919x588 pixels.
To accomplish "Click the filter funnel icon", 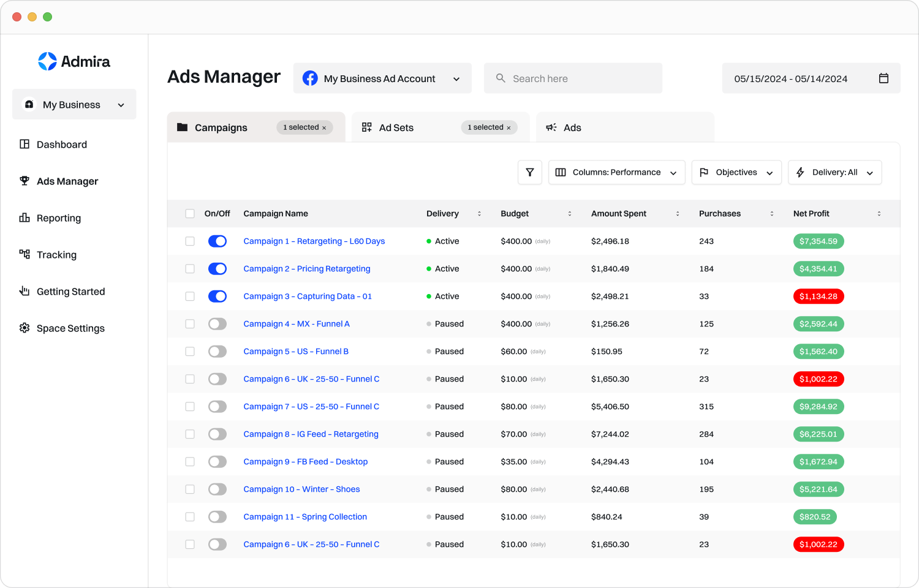I will pos(530,173).
